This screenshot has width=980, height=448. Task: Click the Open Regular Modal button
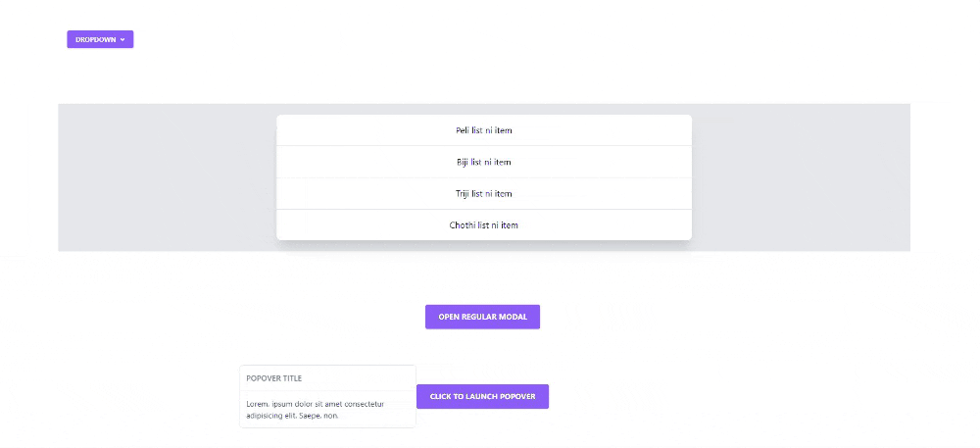(x=482, y=317)
